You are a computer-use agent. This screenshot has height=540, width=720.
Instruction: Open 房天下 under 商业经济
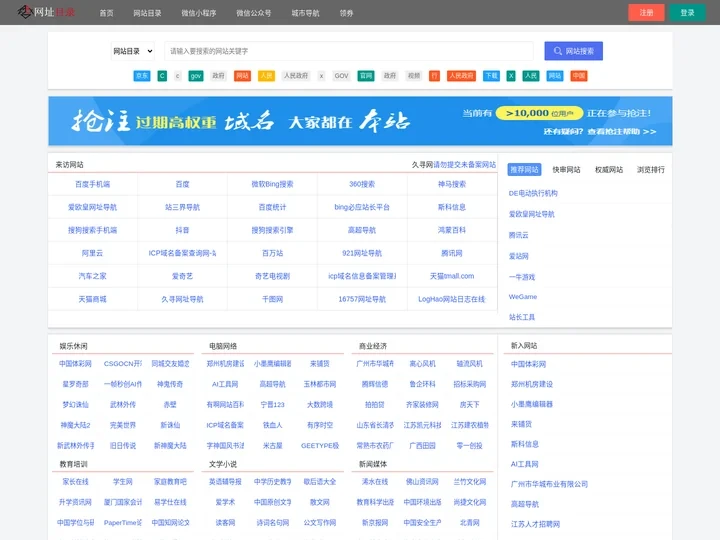coord(469,405)
